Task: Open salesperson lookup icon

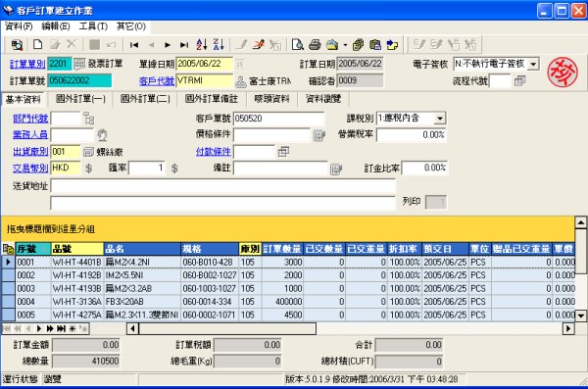Action: pyautogui.click(x=102, y=135)
